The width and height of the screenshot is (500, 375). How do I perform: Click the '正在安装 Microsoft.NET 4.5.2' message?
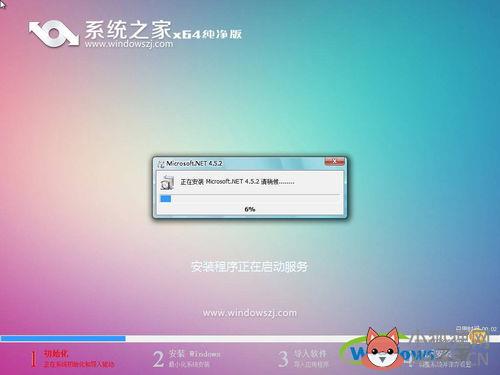[237, 182]
